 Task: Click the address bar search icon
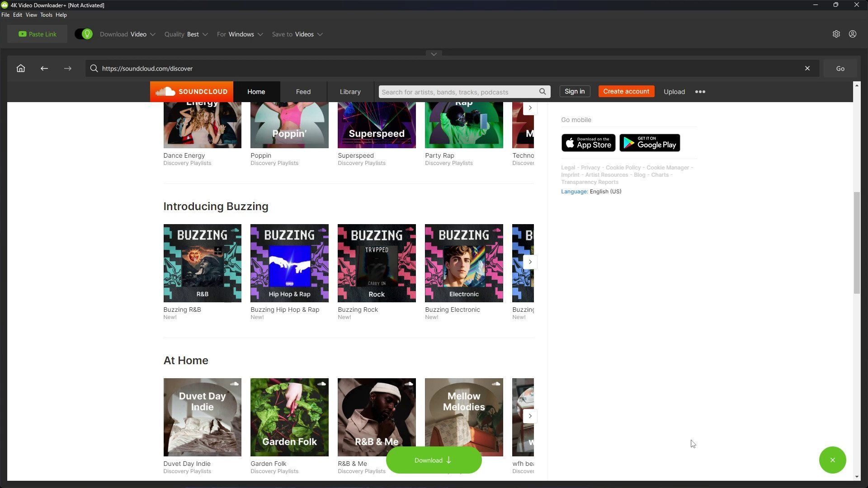click(94, 68)
